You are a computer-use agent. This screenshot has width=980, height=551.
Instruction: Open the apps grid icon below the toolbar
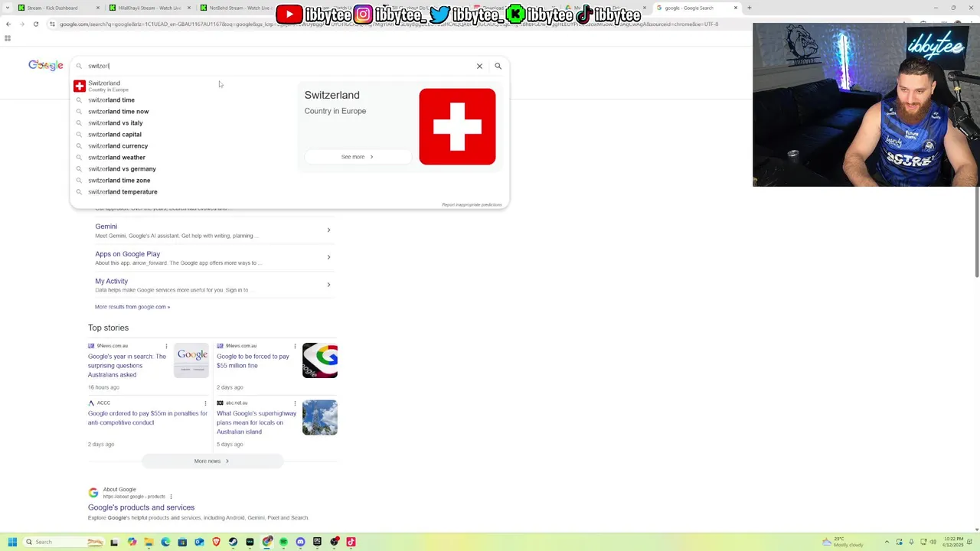tap(8, 38)
